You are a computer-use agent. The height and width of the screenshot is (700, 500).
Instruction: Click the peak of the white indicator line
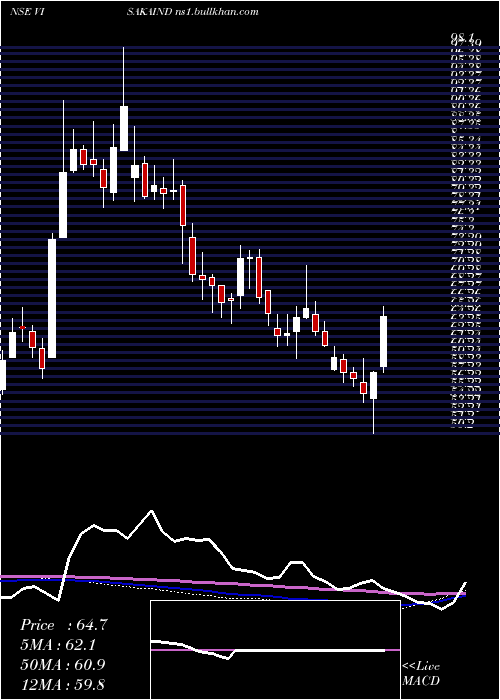coord(151,511)
